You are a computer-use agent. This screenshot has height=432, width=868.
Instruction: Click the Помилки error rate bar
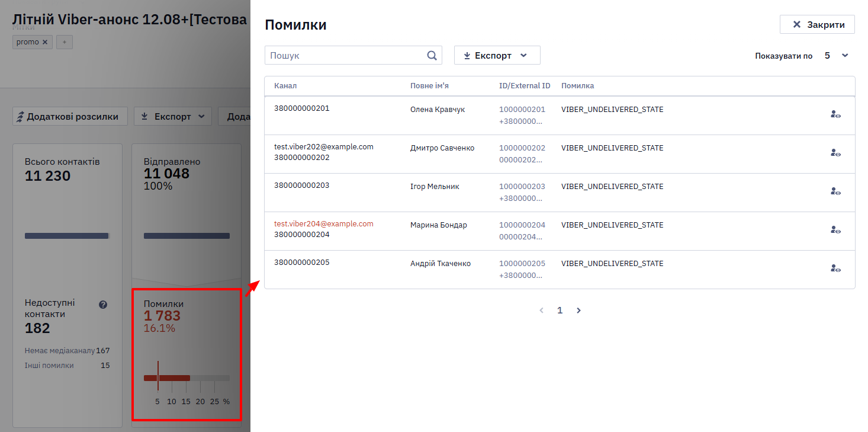point(187,377)
